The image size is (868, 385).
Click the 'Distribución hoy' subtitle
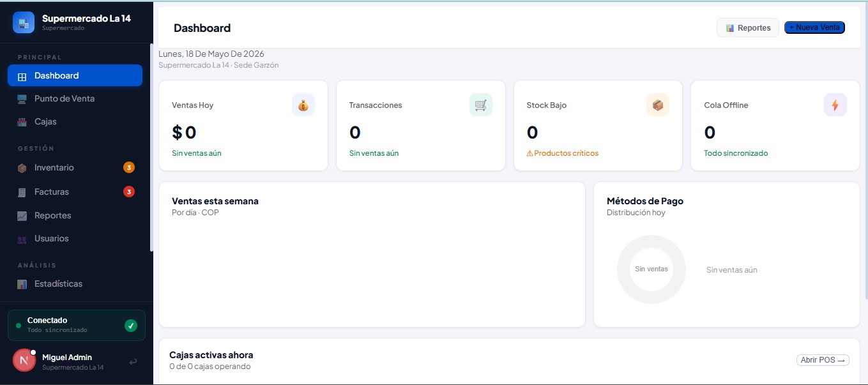636,213
